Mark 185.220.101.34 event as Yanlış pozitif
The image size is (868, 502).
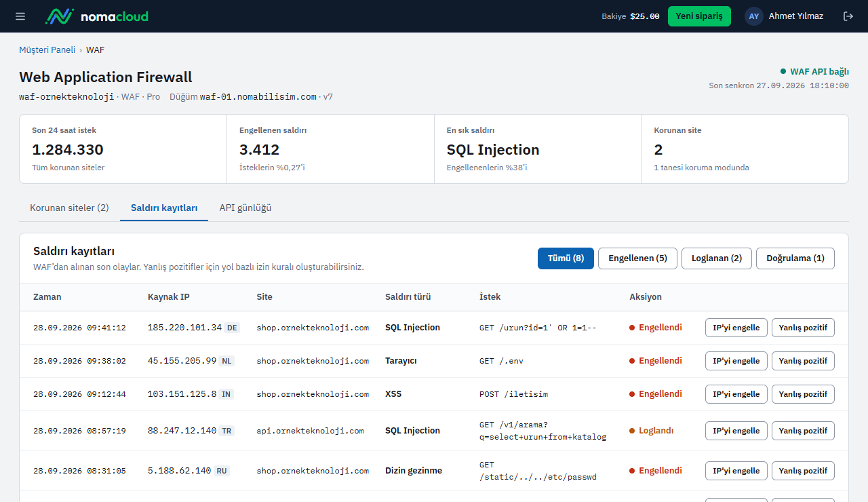tap(803, 328)
